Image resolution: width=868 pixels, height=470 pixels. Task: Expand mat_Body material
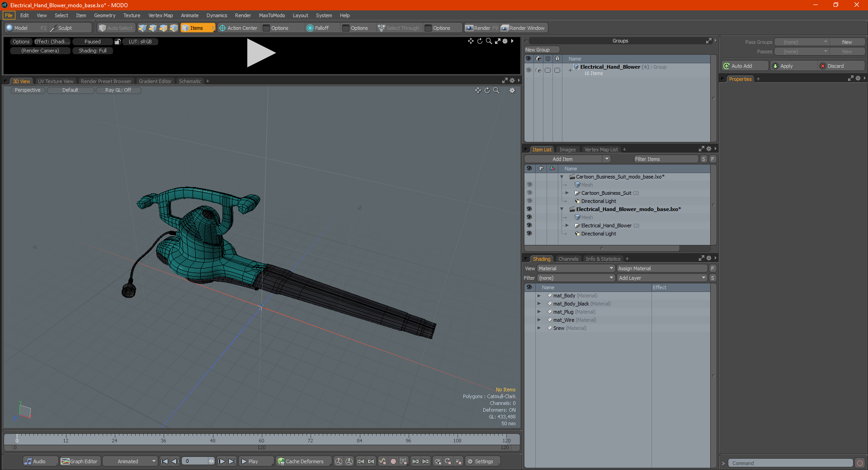539,296
